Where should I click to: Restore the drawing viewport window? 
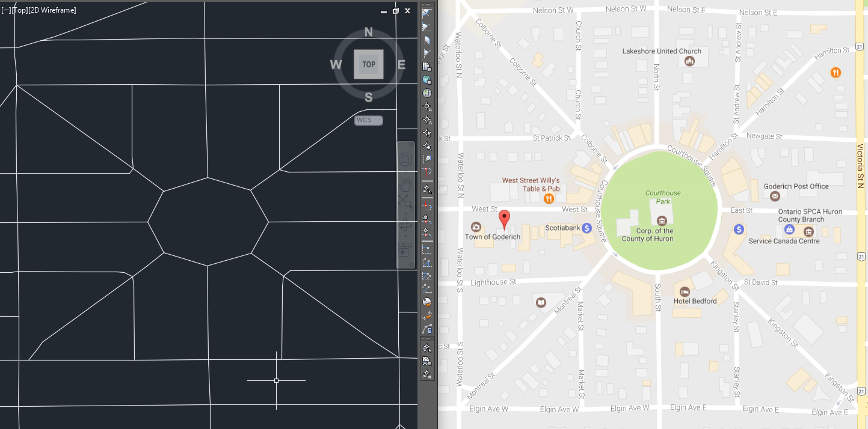pos(396,11)
